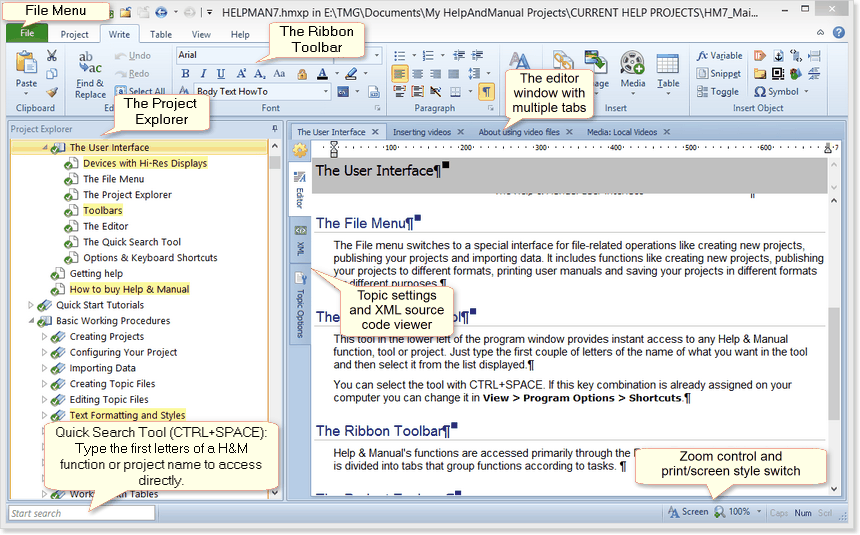The image size is (860, 535).
Task: Toggle bold formatting
Action: 186,74
